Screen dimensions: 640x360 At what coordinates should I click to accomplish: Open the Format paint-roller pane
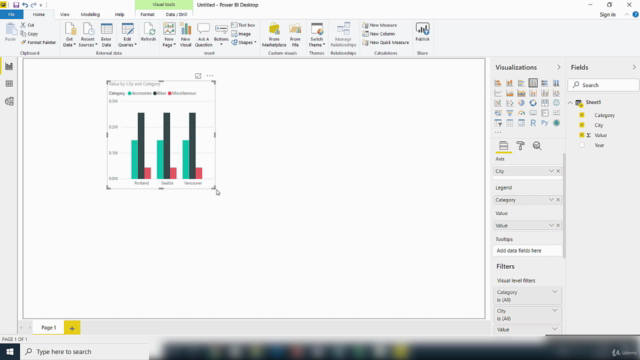520,146
